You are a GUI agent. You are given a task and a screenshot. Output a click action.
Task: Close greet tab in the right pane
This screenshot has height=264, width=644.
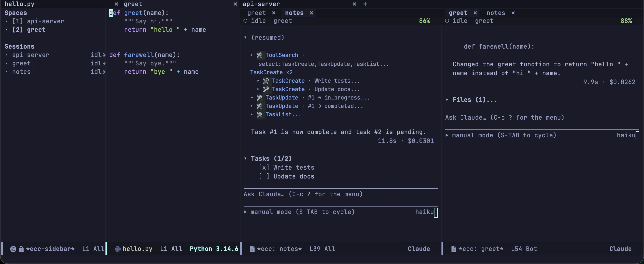475,13
